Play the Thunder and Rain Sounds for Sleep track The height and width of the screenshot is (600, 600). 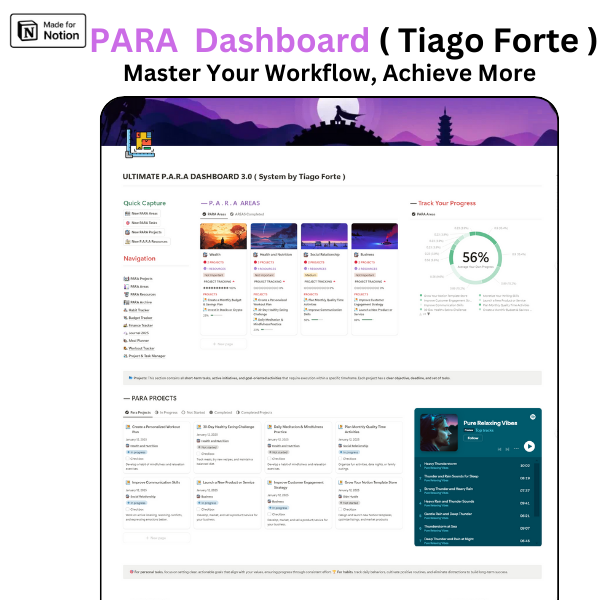tap(475, 478)
